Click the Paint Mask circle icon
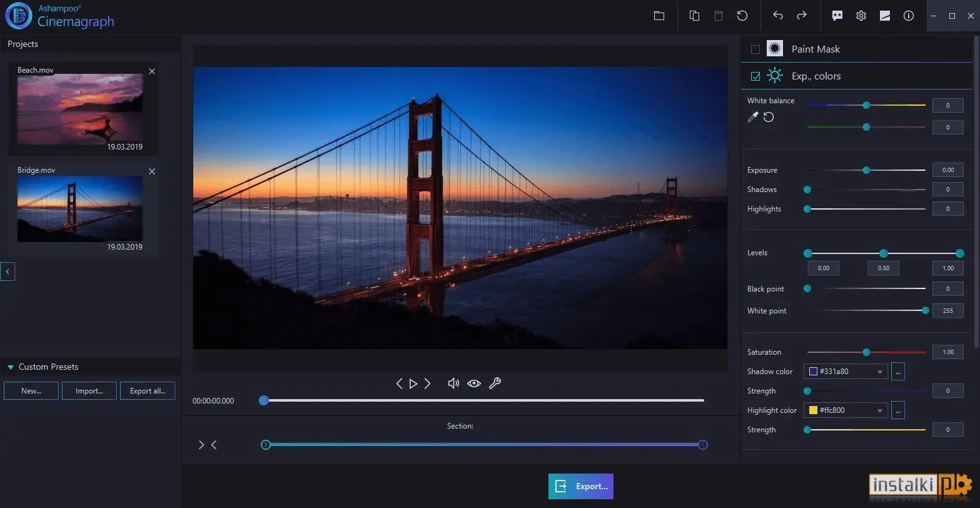Screen dimensions: 980x508 click(x=775, y=49)
